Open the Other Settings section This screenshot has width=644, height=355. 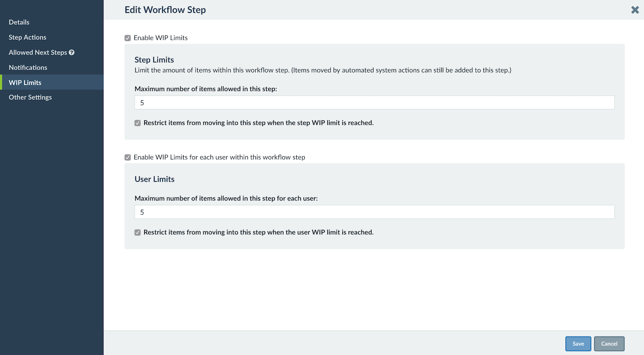30,97
